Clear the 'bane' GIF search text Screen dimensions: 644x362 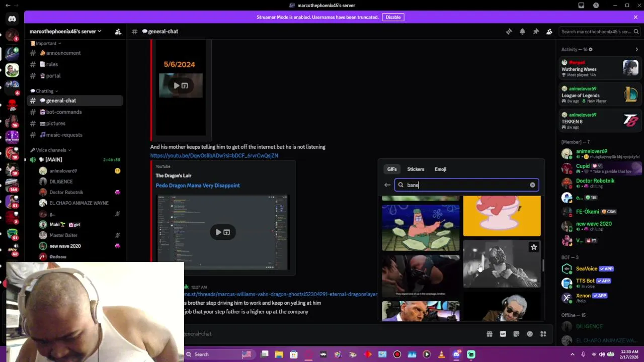pyautogui.click(x=532, y=185)
